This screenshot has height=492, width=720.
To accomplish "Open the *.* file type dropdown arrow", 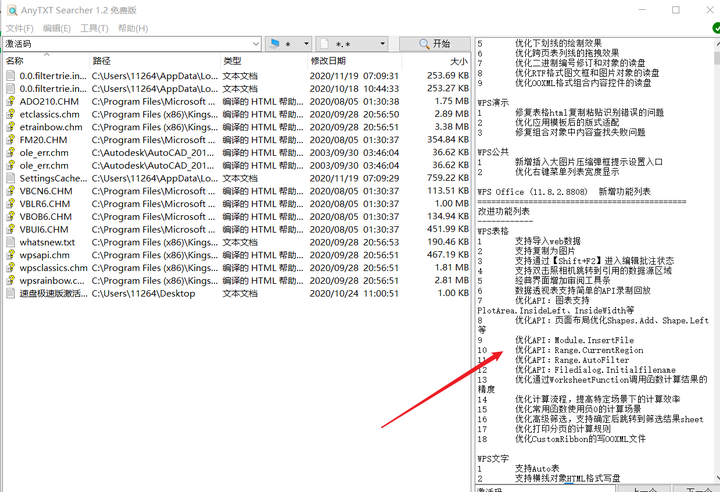I will (382, 44).
